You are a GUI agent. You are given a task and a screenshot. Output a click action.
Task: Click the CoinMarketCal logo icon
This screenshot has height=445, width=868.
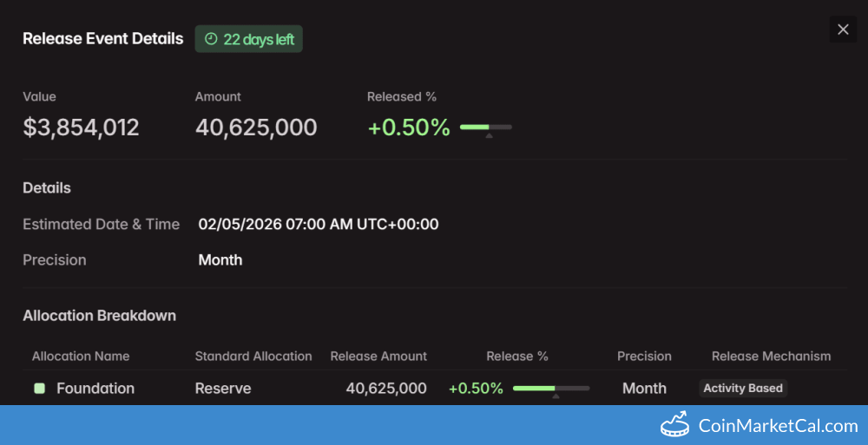pos(674,425)
